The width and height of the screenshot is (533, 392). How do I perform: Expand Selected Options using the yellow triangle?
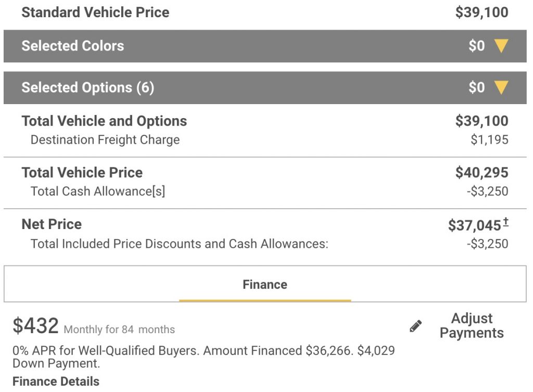click(501, 87)
